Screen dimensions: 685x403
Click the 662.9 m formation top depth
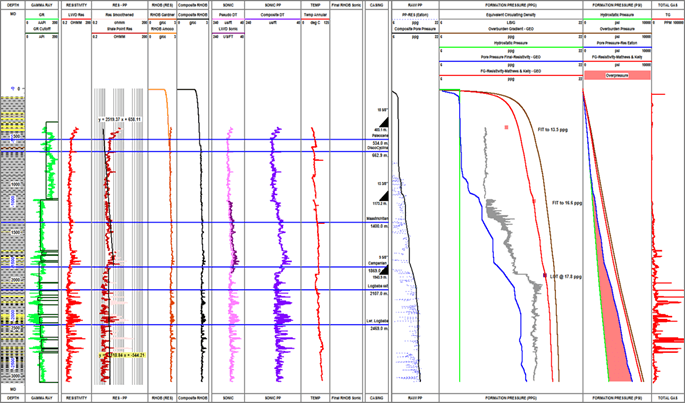(x=380, y=155)
